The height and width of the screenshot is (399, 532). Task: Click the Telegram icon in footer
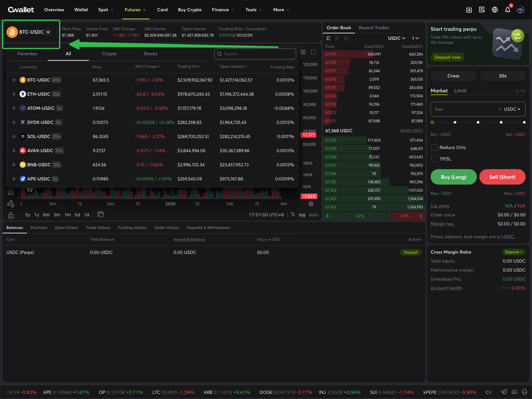point(504,392)
